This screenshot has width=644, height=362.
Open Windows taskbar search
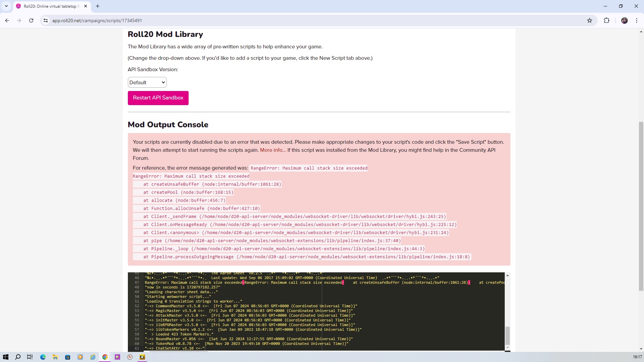[18, 357]
